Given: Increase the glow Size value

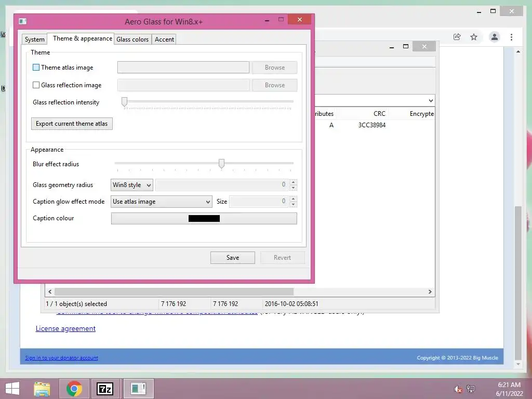Looking at the screenshot, I should [293, 198].
